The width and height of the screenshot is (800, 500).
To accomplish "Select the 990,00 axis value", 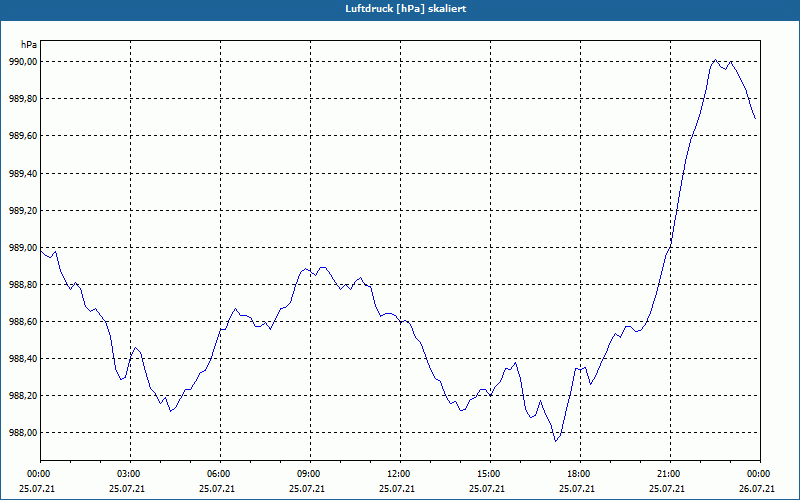I will (x=23, y=62).
